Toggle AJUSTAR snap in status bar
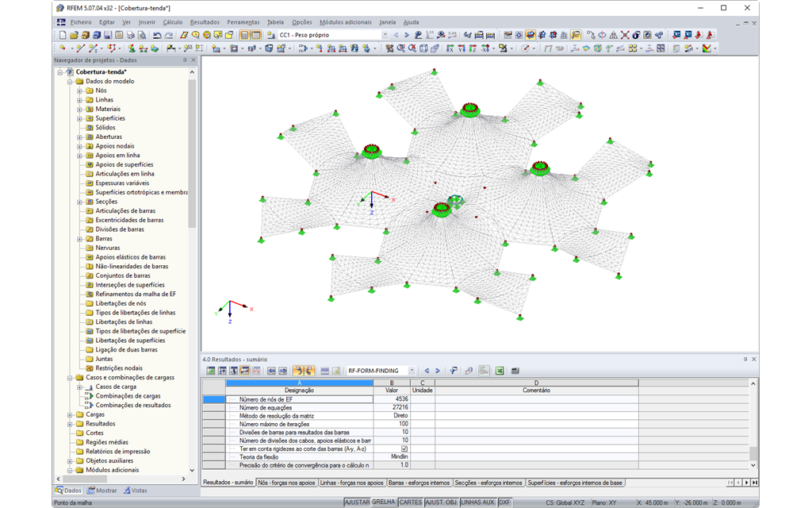812x508 pixels. (358, 502)
